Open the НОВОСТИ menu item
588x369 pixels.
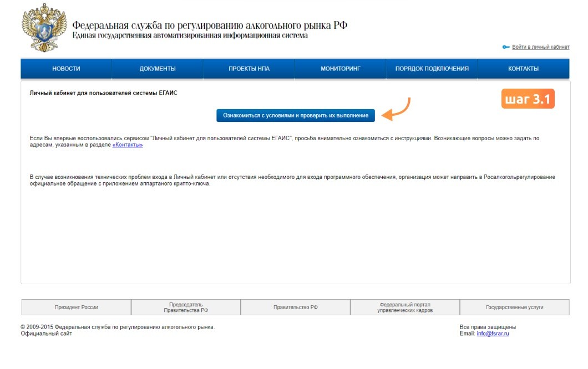pos(66,69)
